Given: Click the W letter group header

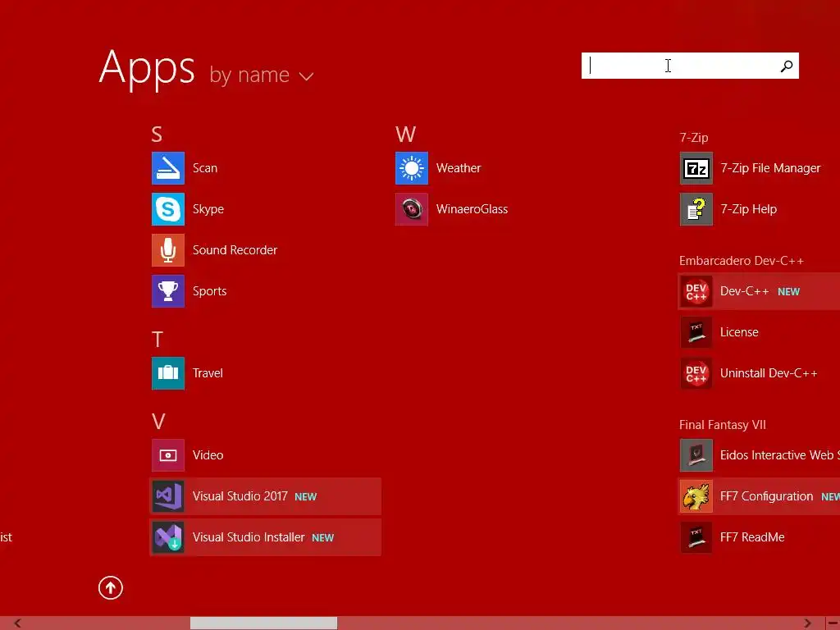Looking at the screenshot, I should [405, 135].
